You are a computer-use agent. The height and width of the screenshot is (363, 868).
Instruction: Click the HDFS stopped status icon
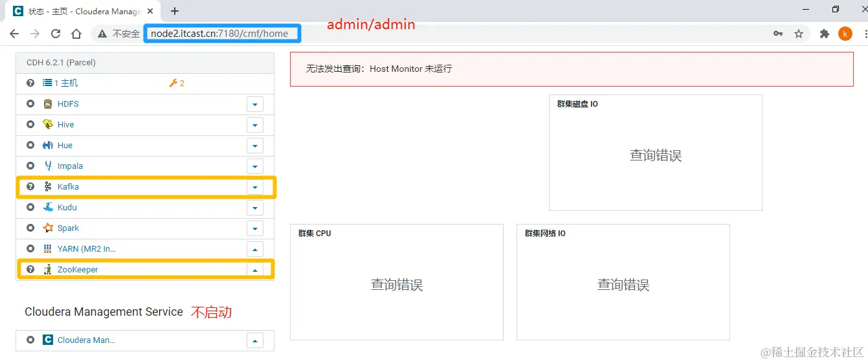(x=30, y=104)
